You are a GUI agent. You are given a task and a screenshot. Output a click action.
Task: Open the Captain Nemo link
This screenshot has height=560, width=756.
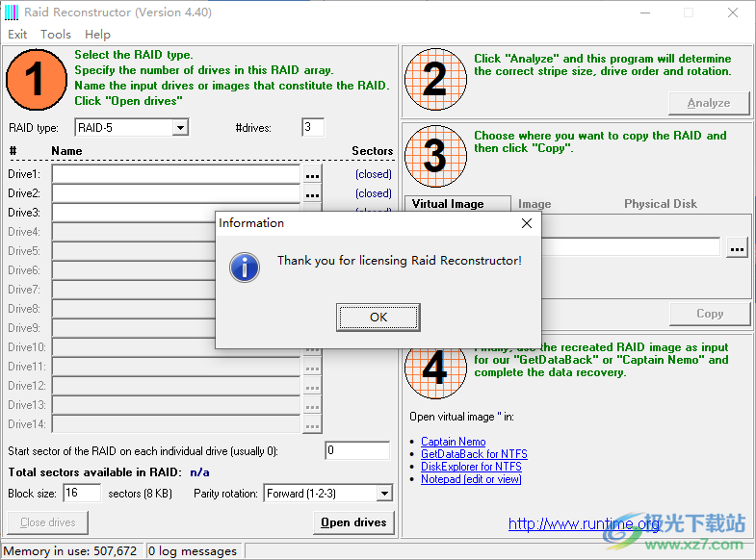pos(453,442)
